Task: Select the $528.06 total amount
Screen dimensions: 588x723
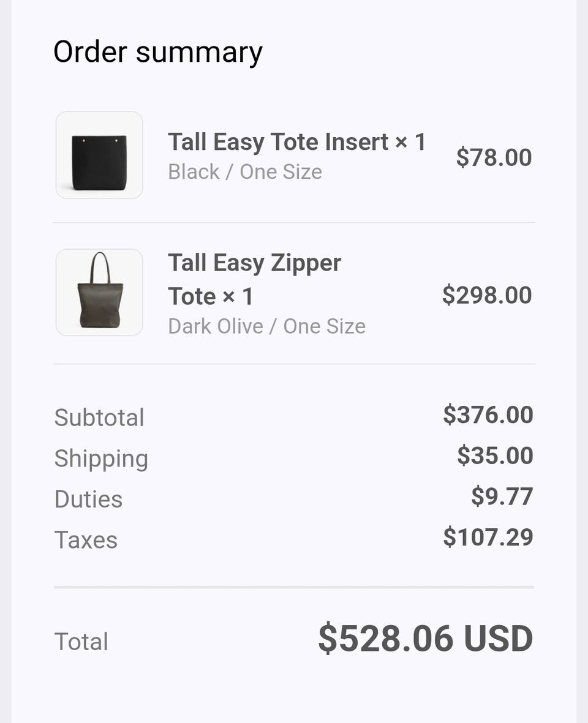Action: [x=386, y=639]
